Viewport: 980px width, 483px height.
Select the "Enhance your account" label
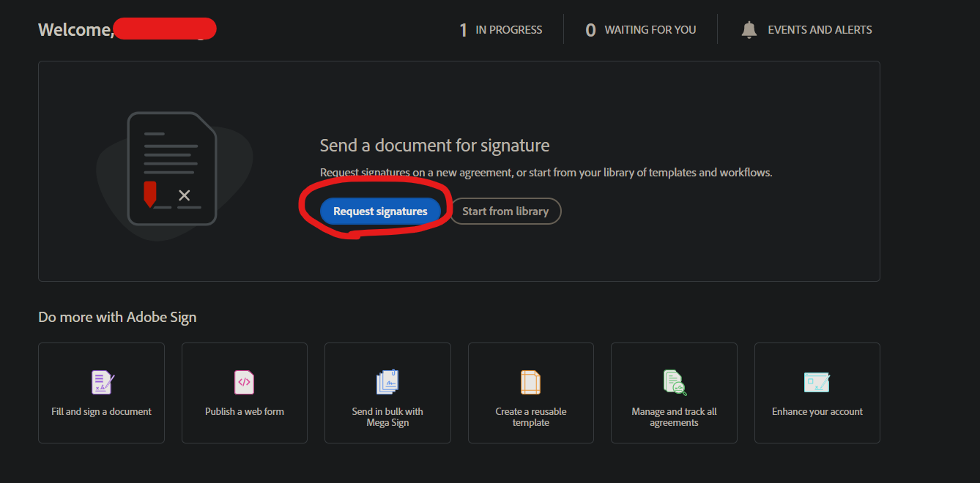pyautogui.click(x=817, y=411)
